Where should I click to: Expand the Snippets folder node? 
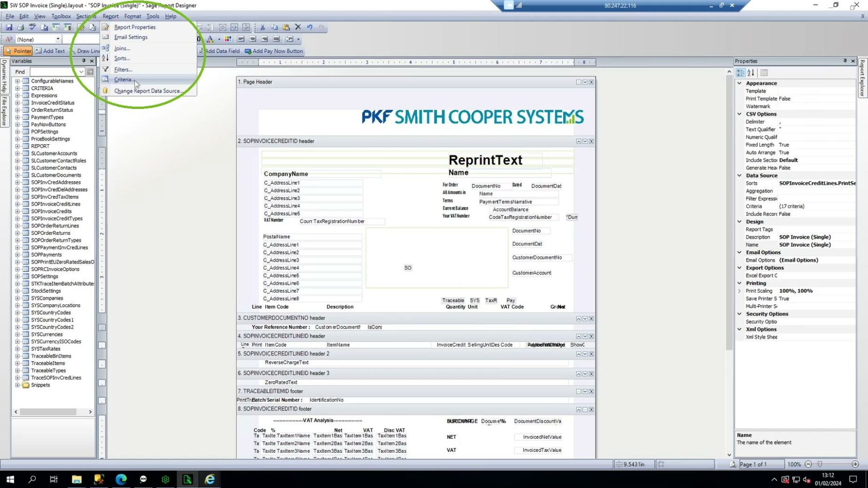pyautogui.click(x=17, y=385)
